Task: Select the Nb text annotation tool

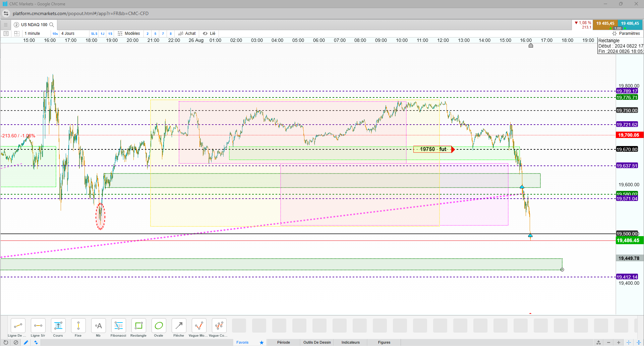Action: point(98,328)
